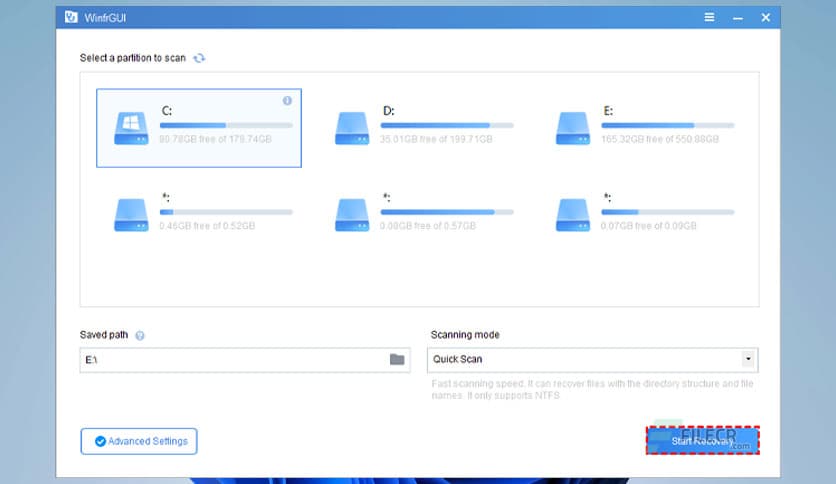Open Advanced Settings
Screen dimensions: 836x484
click(x=139, y=441)
